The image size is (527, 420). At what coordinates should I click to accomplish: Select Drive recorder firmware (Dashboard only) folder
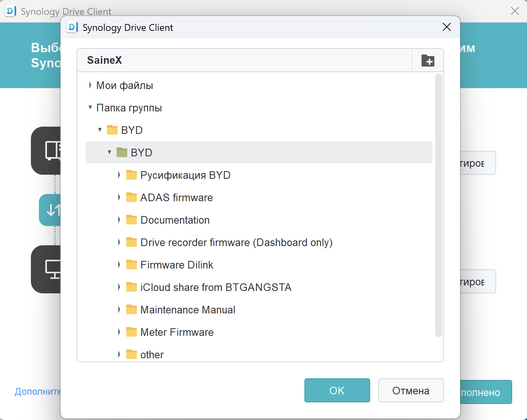tap(236, 242)
